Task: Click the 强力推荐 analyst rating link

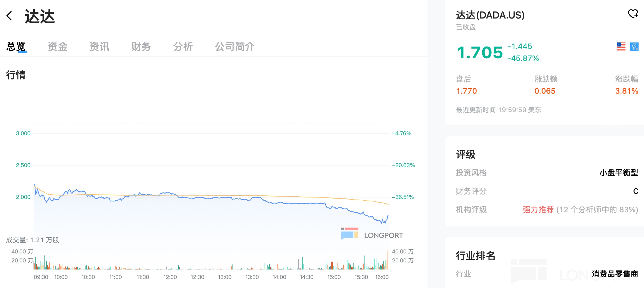Action: tap(538, 210)
